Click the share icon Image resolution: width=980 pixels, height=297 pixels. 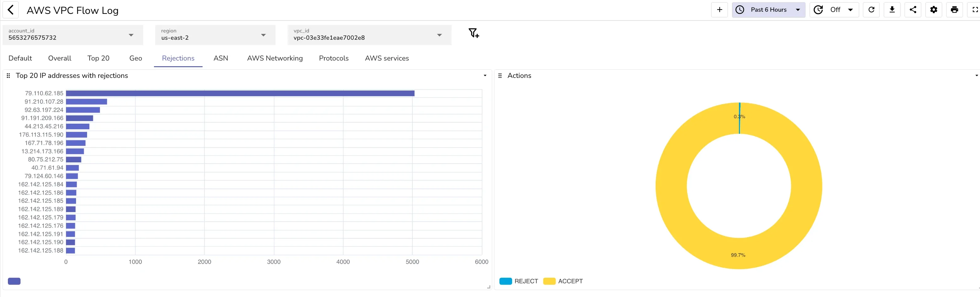tap(913, 10)
